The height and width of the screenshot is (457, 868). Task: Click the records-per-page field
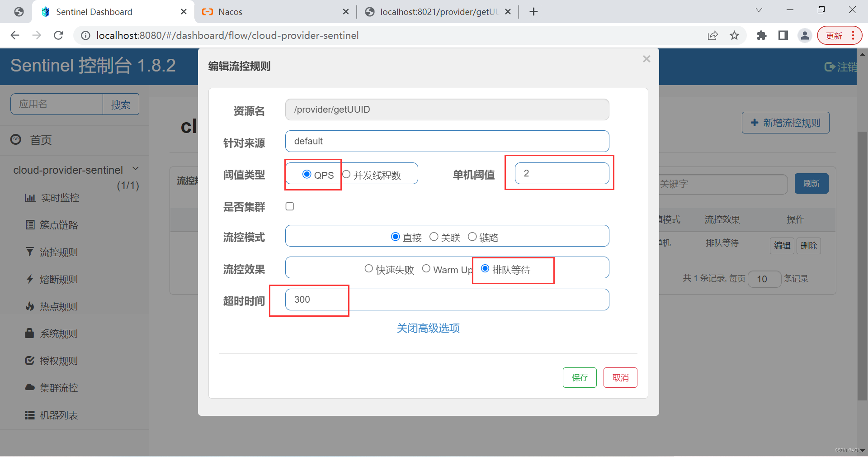(764, 279)
